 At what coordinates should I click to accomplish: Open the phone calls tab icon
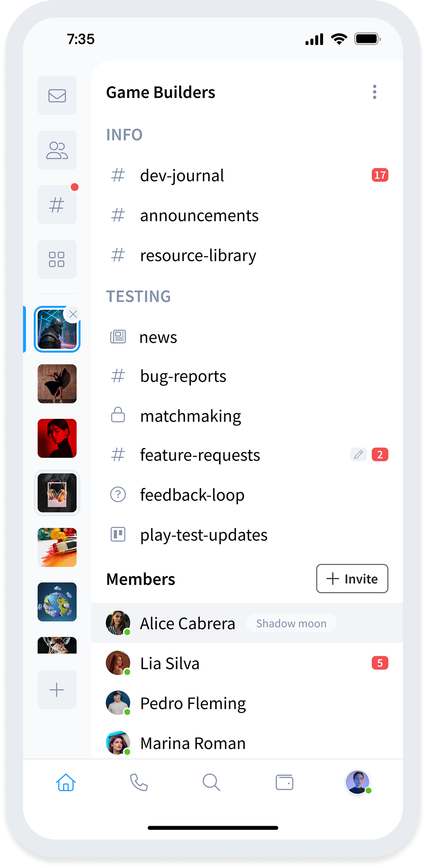139,782
